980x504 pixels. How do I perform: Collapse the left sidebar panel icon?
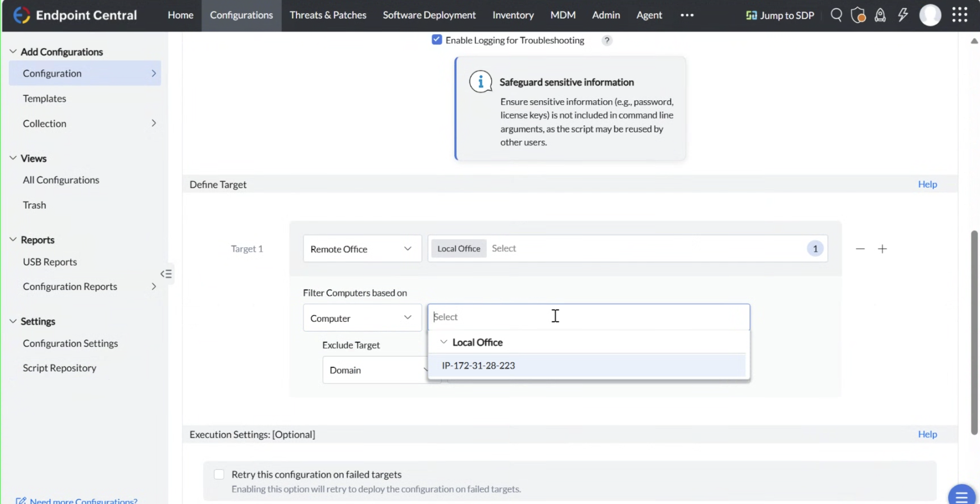(166, 274)
